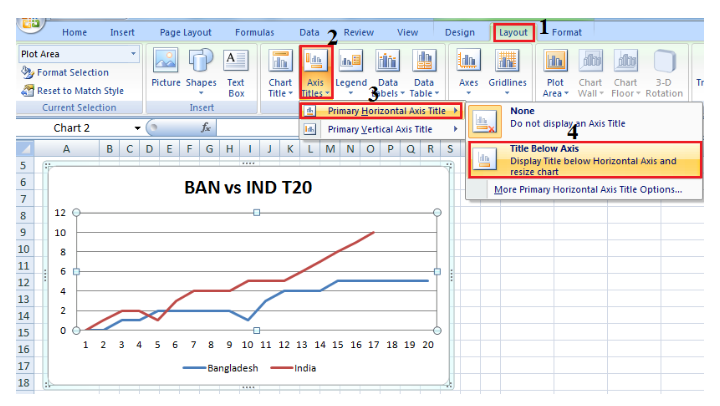Expand the Plot Area chart element dropdown
The image size is (720, 406).
point(132,53)
